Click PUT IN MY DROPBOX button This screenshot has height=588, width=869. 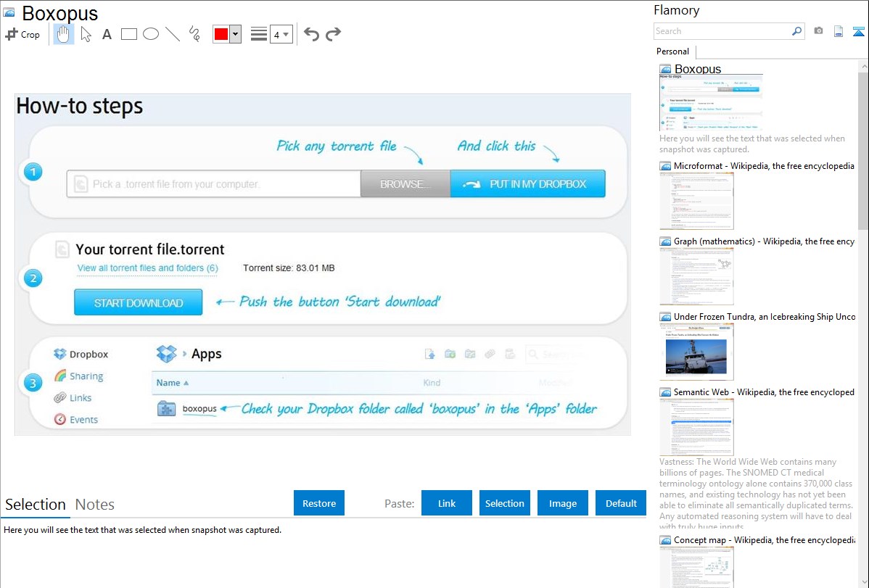coord(527,184)
